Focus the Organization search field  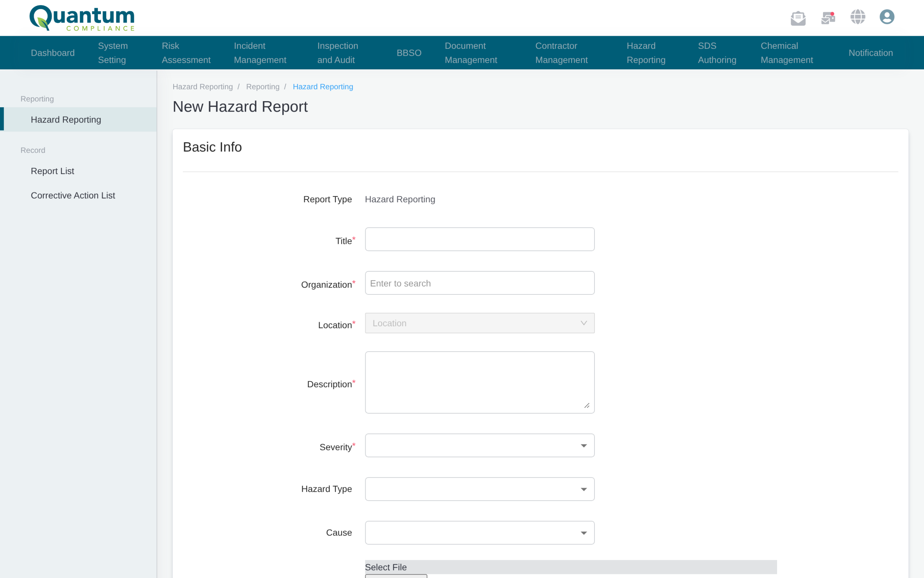(x=480, y=283)
